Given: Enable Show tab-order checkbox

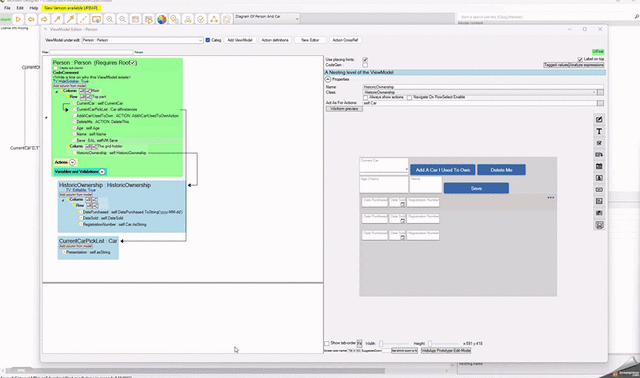Looking at the screenshot, I should pos(327,343).
